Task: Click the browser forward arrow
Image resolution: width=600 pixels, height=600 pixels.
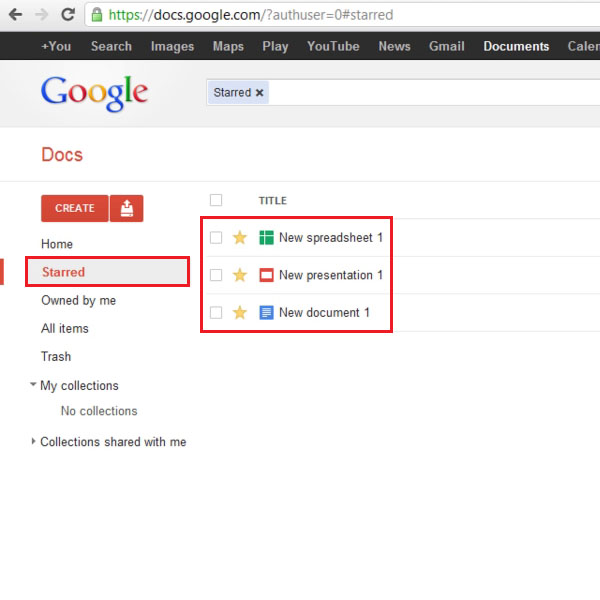Action: (x=41, y=15)
